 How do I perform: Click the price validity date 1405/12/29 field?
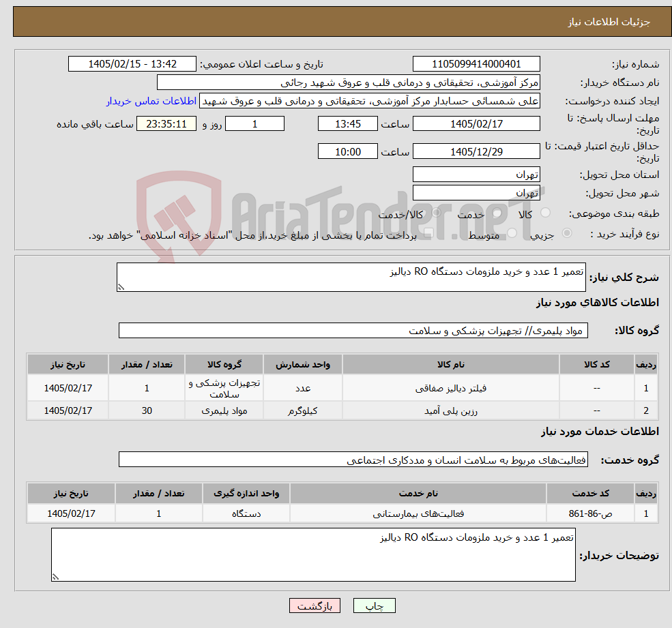pyautogui.click(x=476, y=151)
